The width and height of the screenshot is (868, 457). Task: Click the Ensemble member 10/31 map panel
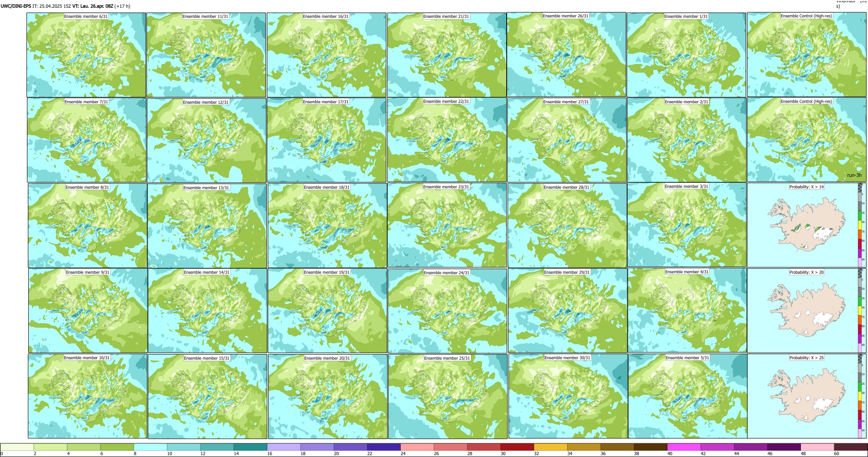pyautogui.click(x=88, y=396)
